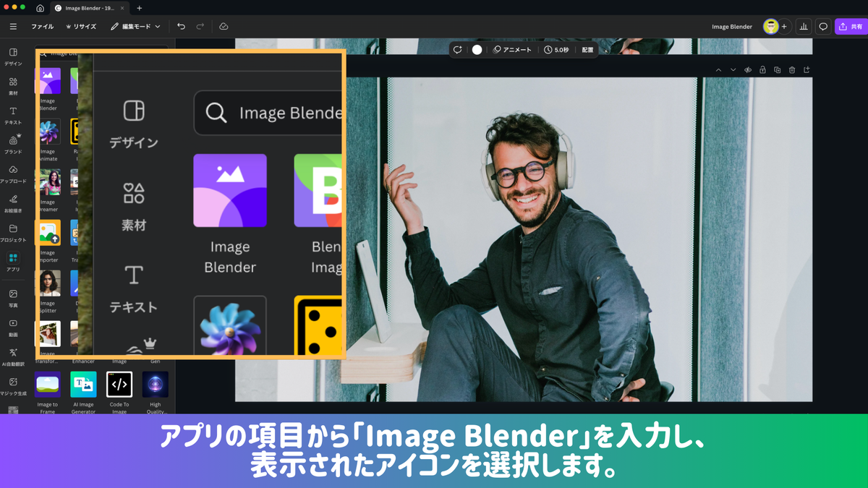The height and width of the screenshot is (488, 868).
Task: Open the 写真 photos panel
Action: click(13, 298)
